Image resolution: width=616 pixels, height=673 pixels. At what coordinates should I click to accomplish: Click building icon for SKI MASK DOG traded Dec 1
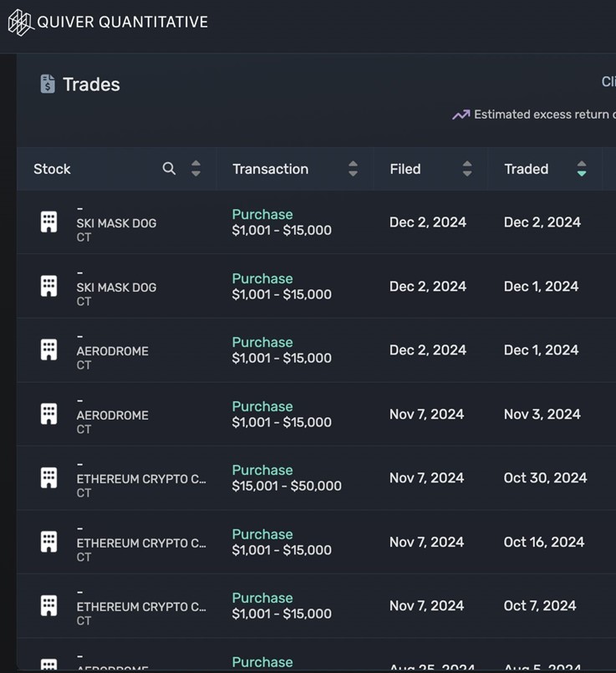point(48,286)
